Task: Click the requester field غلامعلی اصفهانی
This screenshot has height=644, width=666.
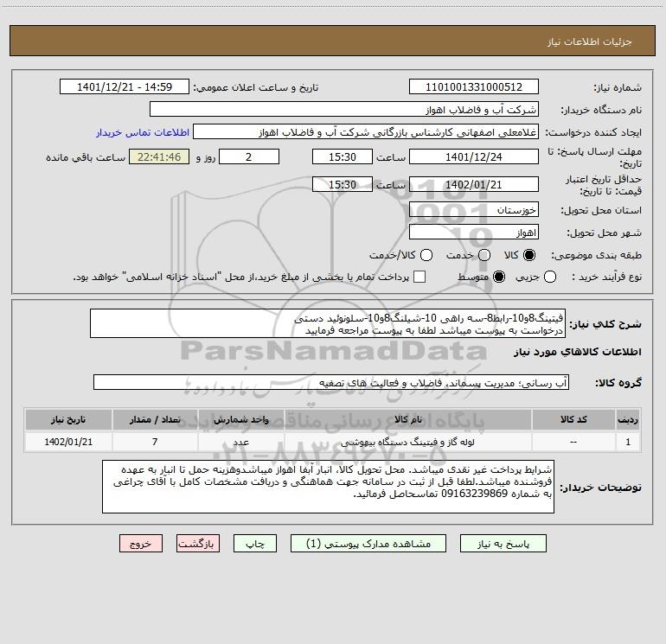Action: tap(366, 132)
